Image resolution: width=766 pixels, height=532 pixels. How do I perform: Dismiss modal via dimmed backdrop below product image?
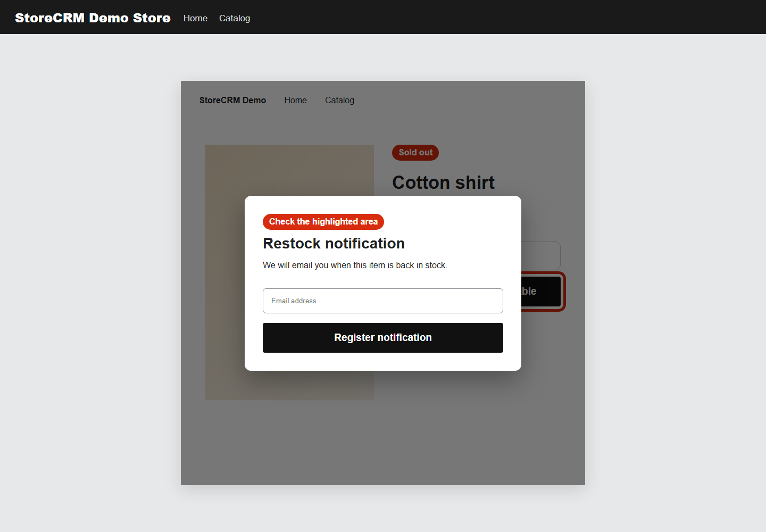tap(383, 442)
